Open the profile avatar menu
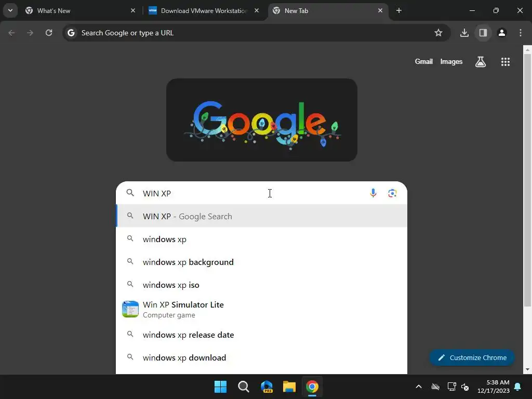The image size is (532, 399). coord(502,33)
